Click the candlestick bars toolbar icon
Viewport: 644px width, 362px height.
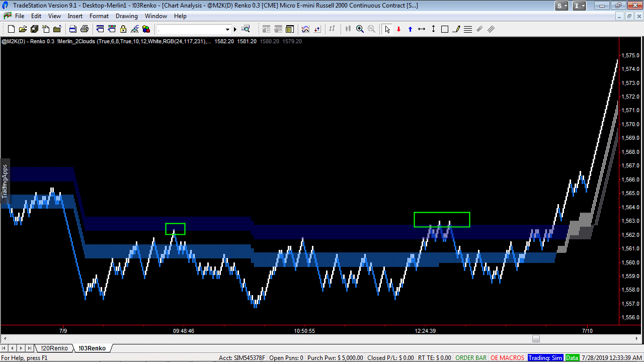[348, 29]
